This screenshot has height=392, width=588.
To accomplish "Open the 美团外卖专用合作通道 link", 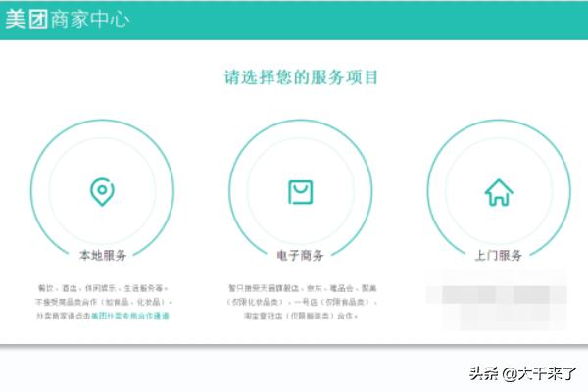I will [x=130, y=316].
